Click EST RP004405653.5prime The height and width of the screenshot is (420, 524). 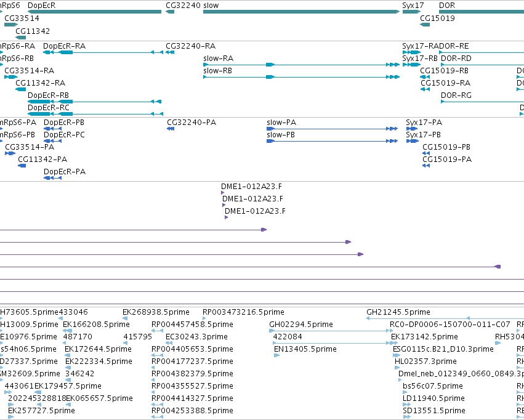tap(157, 355)
